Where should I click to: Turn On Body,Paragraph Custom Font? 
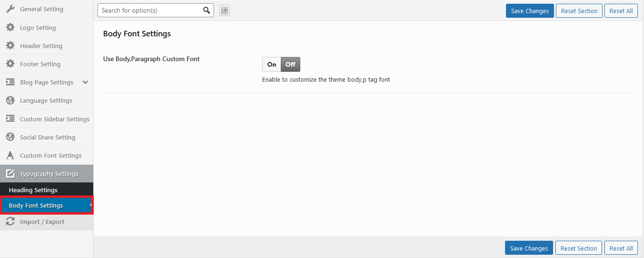271,64
